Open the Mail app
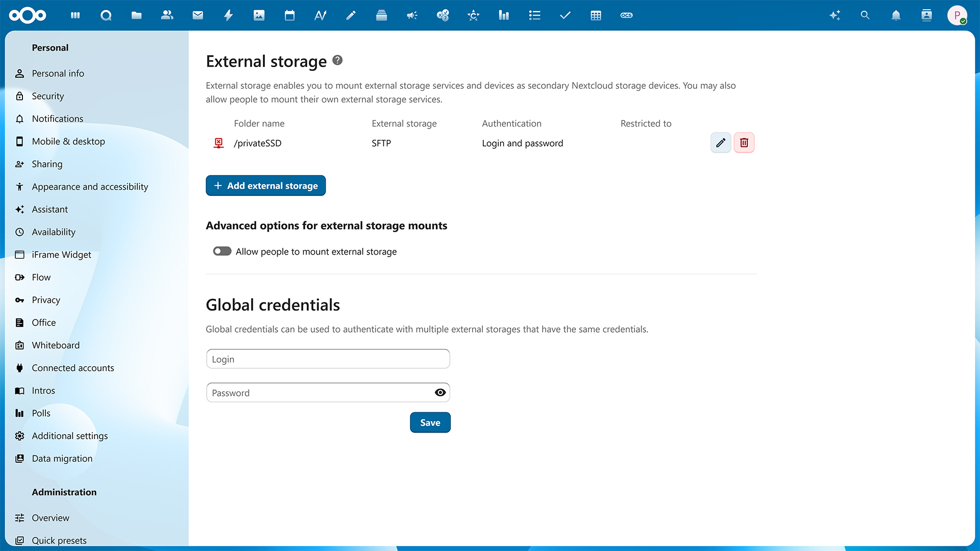The image size is (980, 551). tap(198, 15)
